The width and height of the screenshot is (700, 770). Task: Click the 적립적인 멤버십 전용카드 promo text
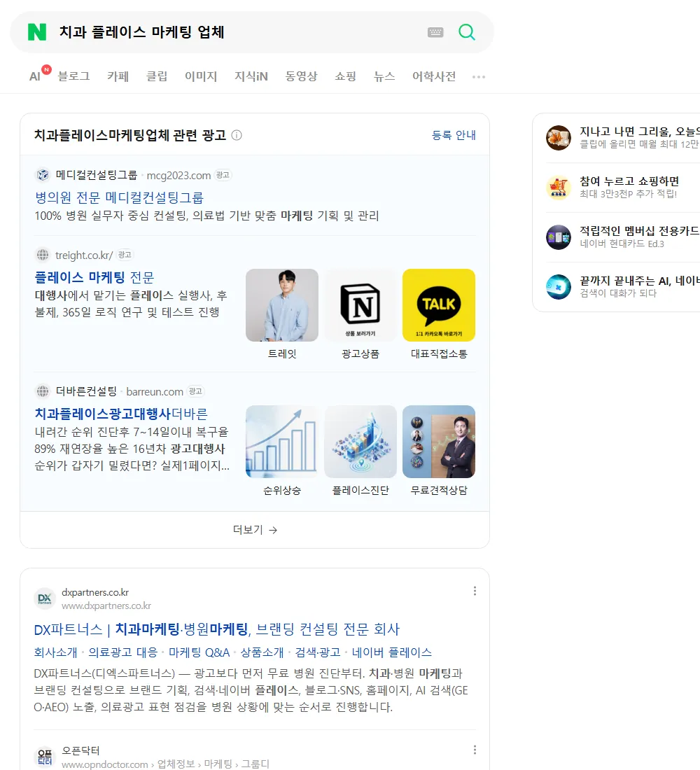[640, 231]
